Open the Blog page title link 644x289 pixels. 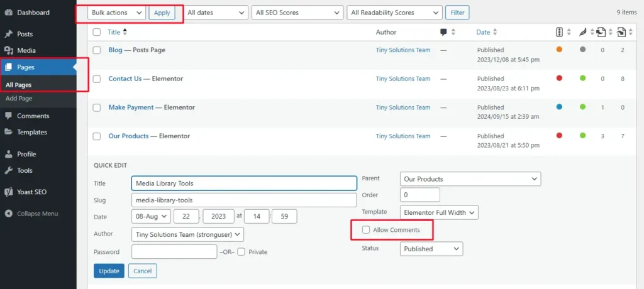pos(116,50)
